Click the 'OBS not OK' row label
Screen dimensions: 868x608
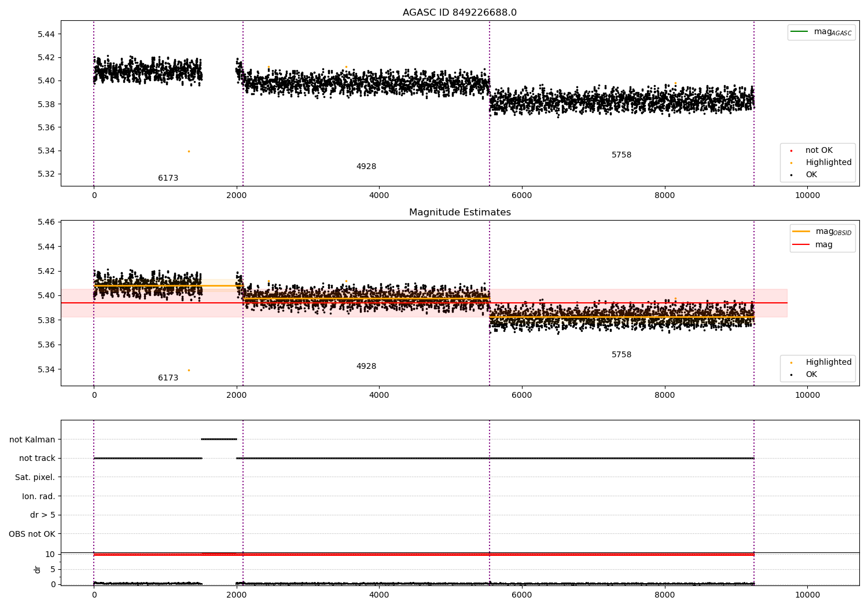[32, 534]
